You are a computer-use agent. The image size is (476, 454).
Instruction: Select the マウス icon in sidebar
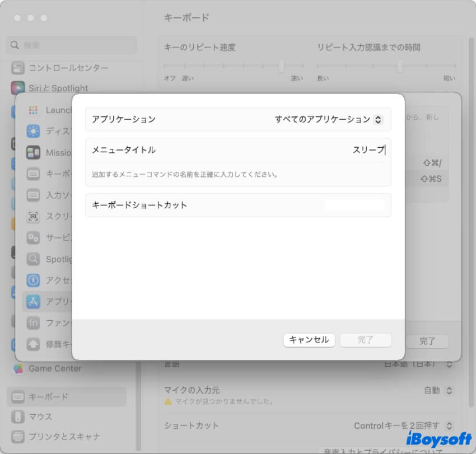(x=18, y=416)
